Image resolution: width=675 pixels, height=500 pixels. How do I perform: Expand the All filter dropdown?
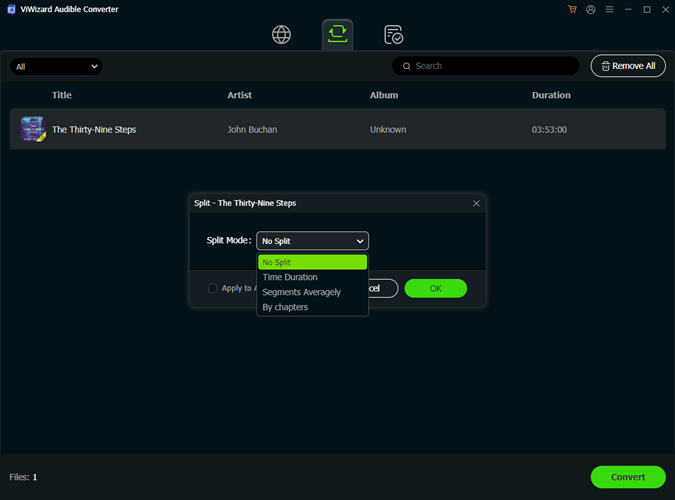click(56, 66)
